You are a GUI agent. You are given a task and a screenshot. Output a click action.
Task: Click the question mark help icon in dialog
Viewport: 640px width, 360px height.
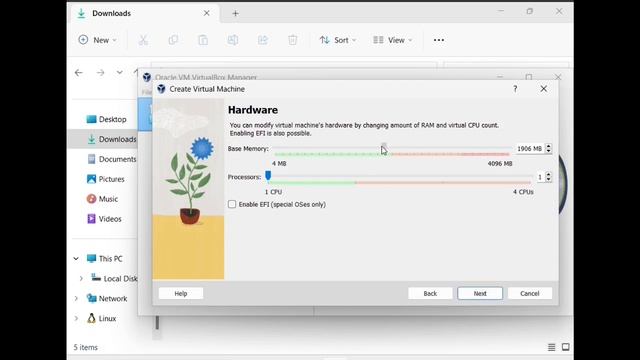515,89
